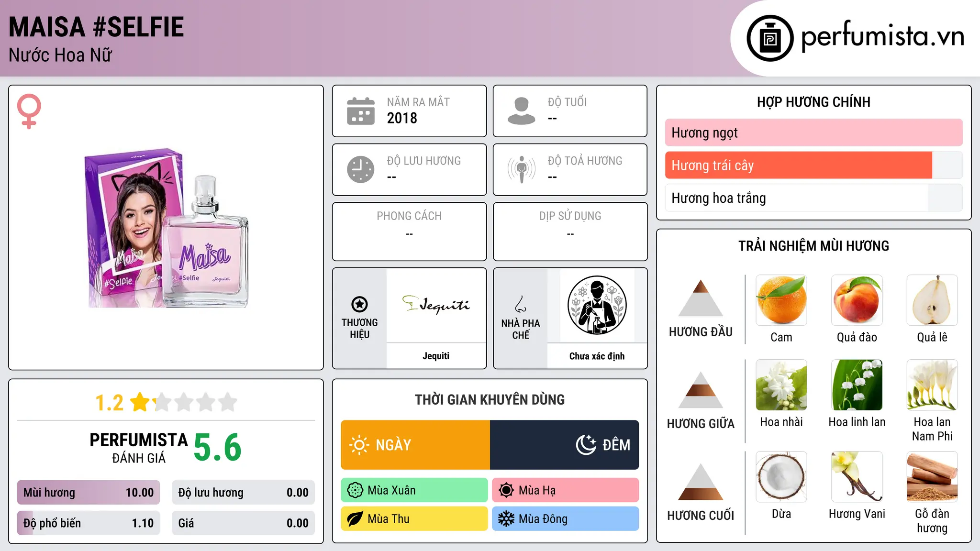Click the nose icon above Nhà pha chế
This screenshot has width=980, height=551.
[x=521, y=304]
